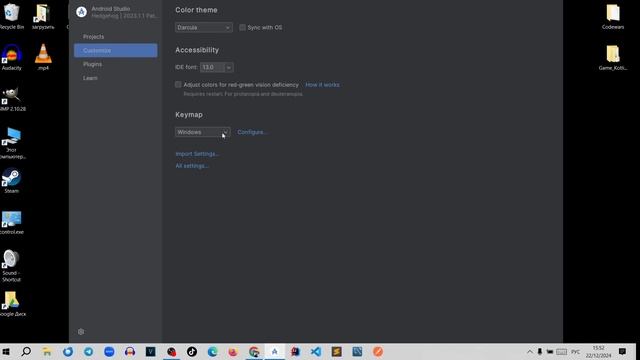Click the Configure... keymap link

tap(252, 132)
